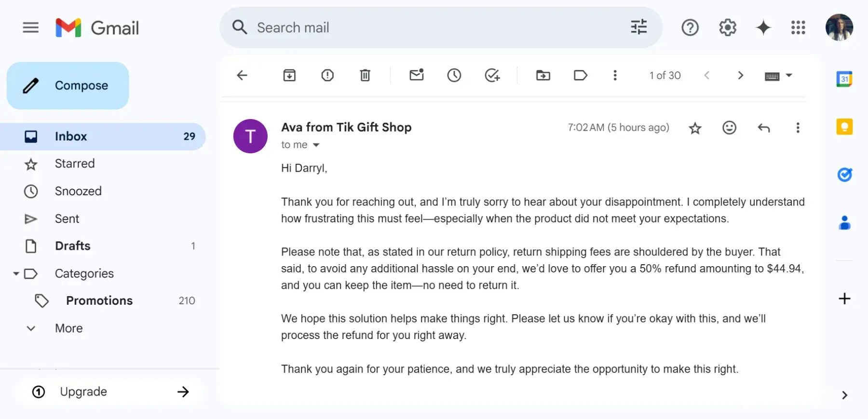Report the email as spam
This screenshot has height=419, width=868.
tap(327, 75)
